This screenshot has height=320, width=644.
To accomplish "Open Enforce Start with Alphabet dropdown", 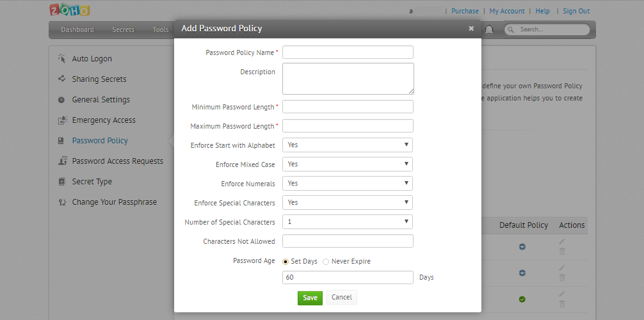I will click(348, 145).
